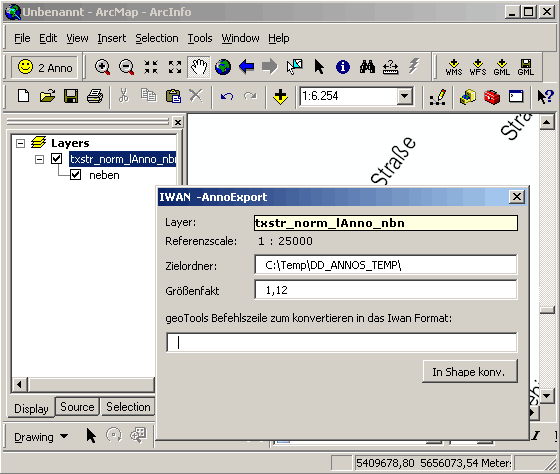
Task: Uncheck the neben annotation class
Action: pyautogui.click(x=75, y=175)
